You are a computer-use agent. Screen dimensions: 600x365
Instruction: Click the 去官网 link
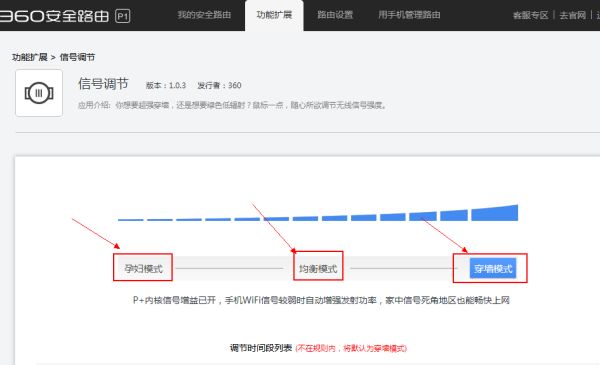[x=572, y=15]
